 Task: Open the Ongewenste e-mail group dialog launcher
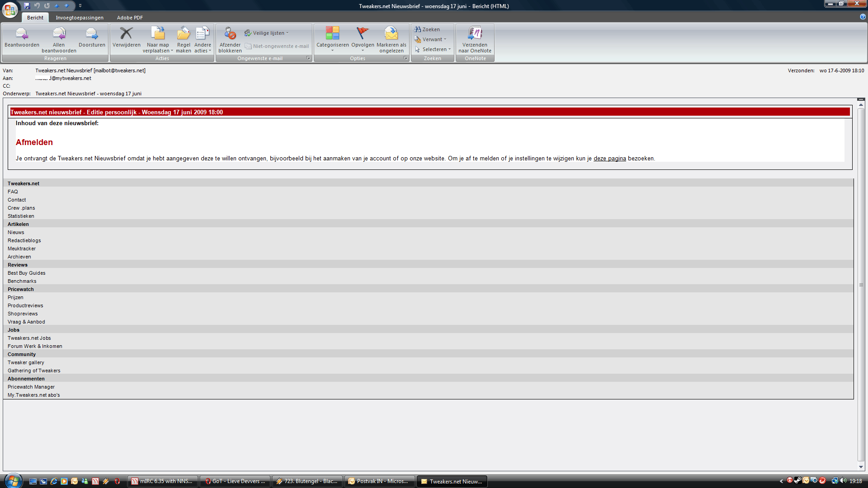pyautogui.click(x=308, y=58)
